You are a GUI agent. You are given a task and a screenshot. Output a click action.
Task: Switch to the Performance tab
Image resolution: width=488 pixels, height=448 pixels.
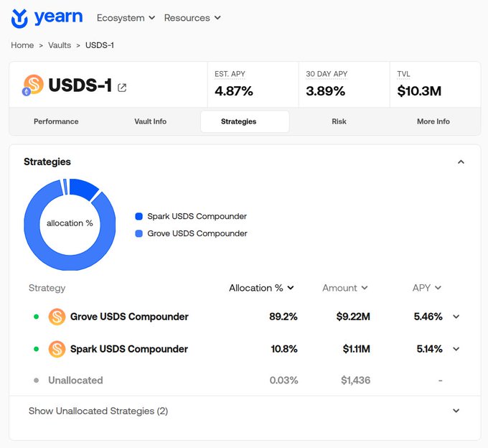[56, 121]
